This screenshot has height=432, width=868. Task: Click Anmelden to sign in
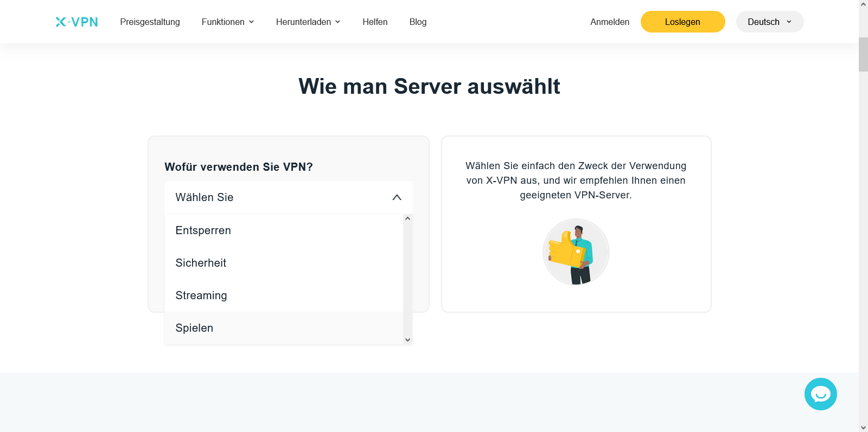pos(610,22)
